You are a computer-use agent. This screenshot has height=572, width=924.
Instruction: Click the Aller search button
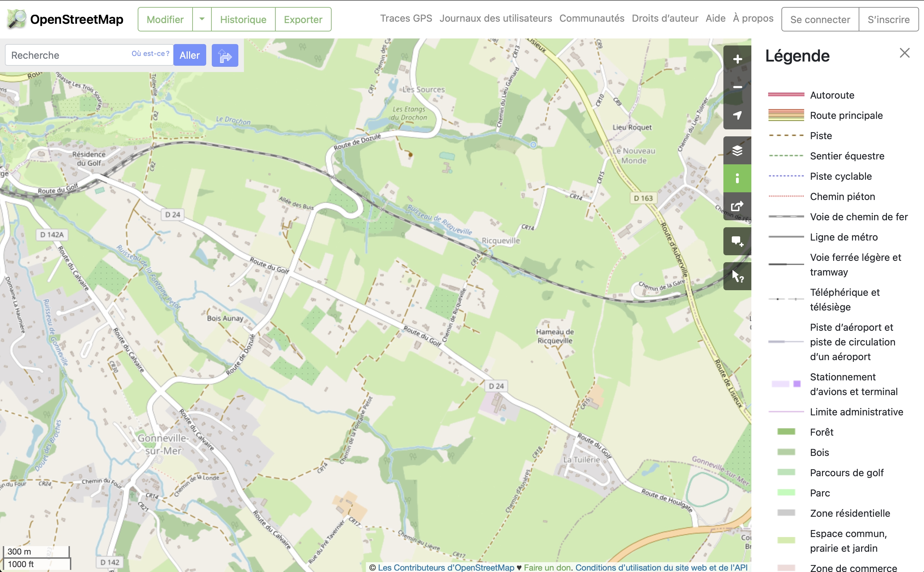tap(189, 55)
